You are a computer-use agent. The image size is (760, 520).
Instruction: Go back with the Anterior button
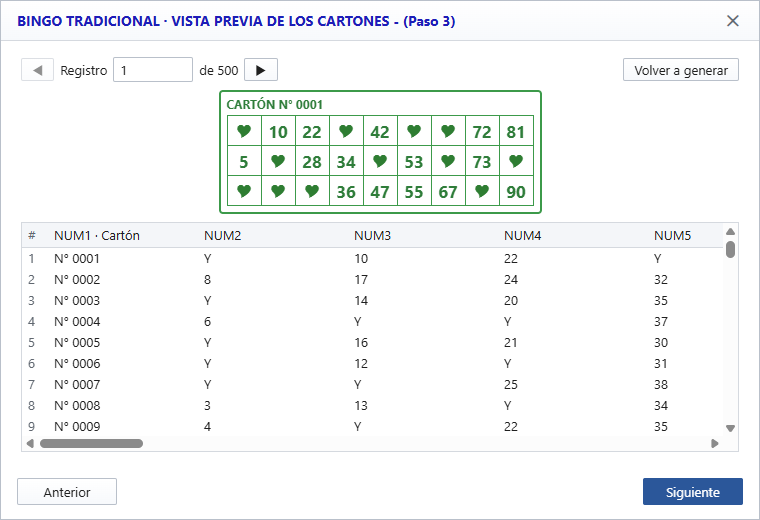click(x=67, y=492)
